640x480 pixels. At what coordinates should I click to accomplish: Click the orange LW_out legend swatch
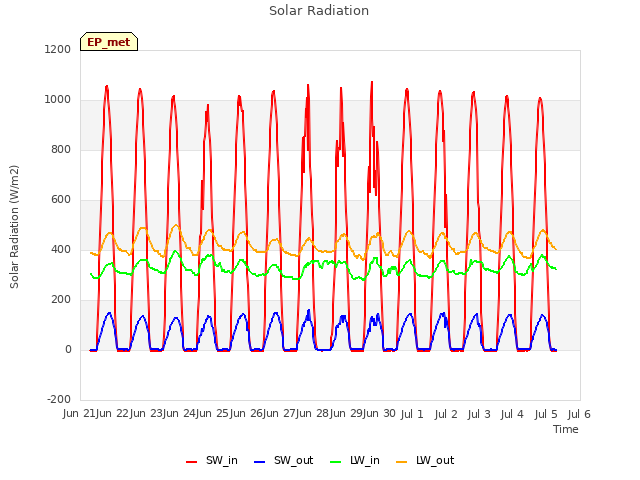point(402,462)
